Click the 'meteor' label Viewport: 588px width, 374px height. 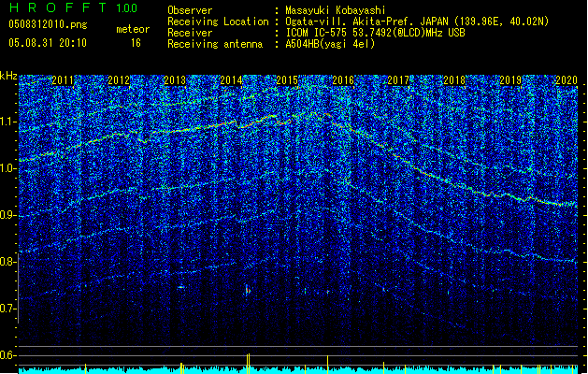coord(133,29)
